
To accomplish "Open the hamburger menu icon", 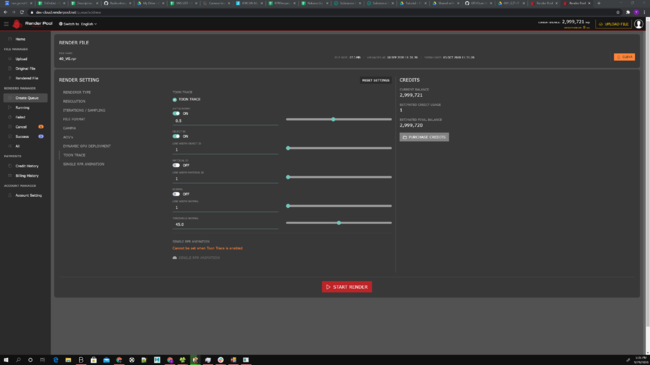I will tap(6, 24).
